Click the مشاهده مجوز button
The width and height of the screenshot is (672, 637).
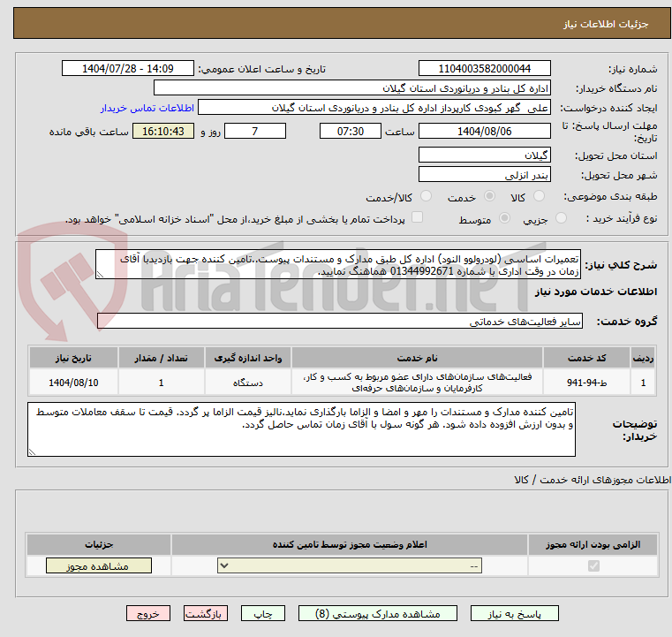tap(99, 565)
